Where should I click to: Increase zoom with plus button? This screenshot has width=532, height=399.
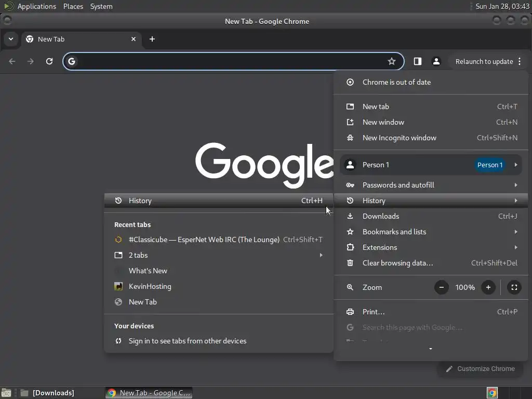(x=488, y=287)
